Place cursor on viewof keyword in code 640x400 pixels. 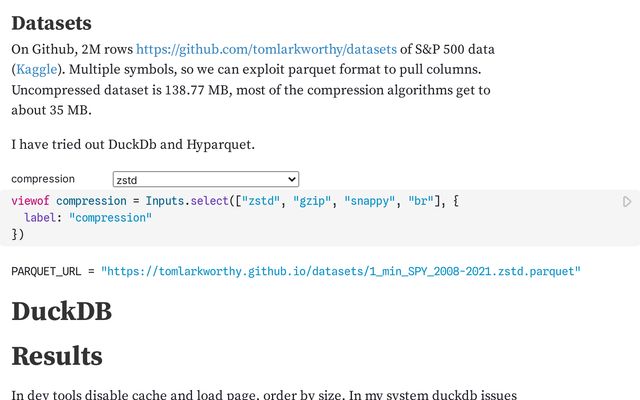click(31, 201)
